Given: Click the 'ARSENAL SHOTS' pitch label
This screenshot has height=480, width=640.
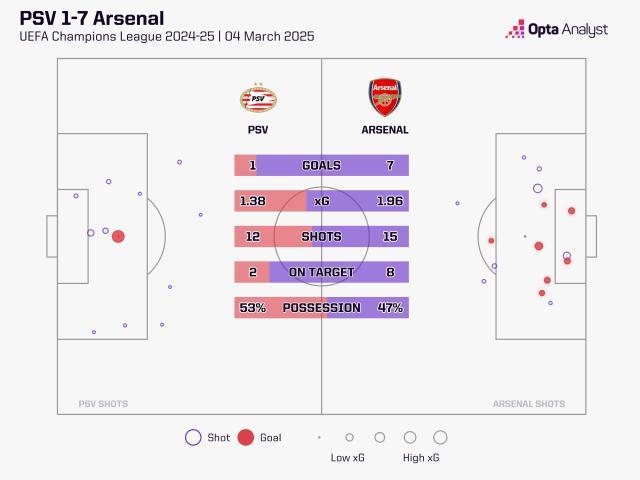Looking at the screenshot, I should (x=528, y=404).
